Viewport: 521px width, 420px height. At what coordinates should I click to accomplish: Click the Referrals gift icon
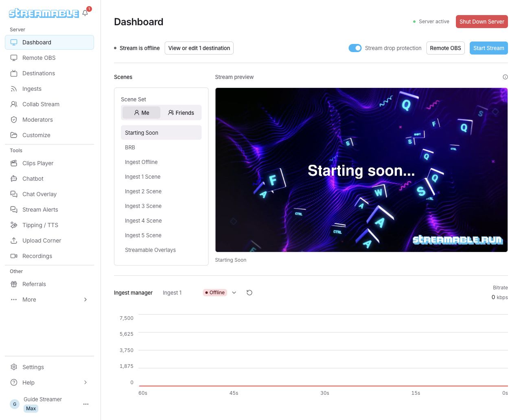point(14,284)
